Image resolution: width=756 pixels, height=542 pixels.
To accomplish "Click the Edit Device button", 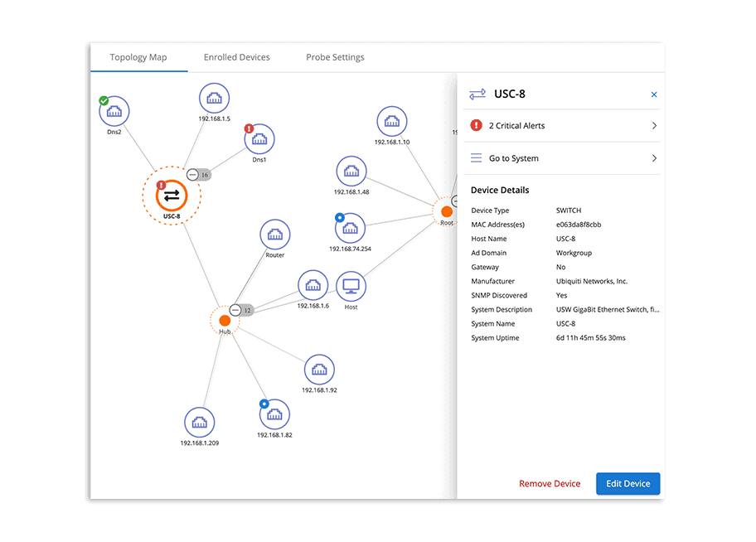I will (628, 484).
